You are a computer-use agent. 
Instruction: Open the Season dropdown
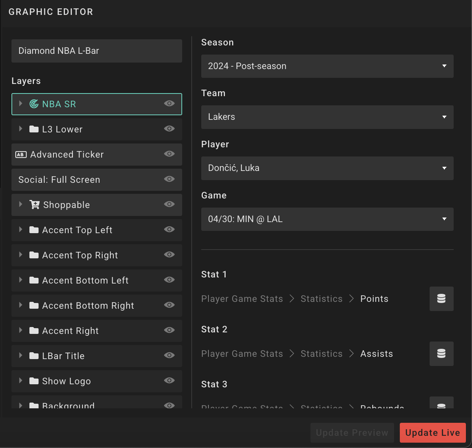coord(327,66)
